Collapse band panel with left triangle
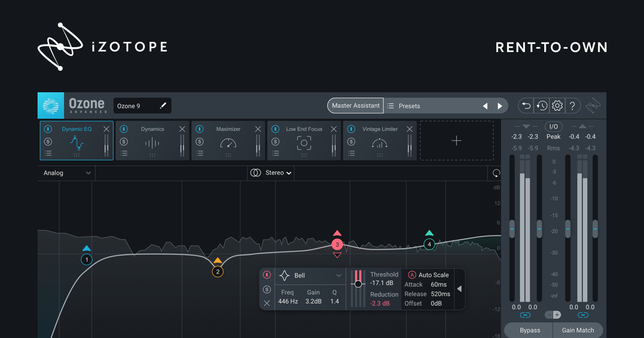644x338 pixels. click(x=459, y=289)
